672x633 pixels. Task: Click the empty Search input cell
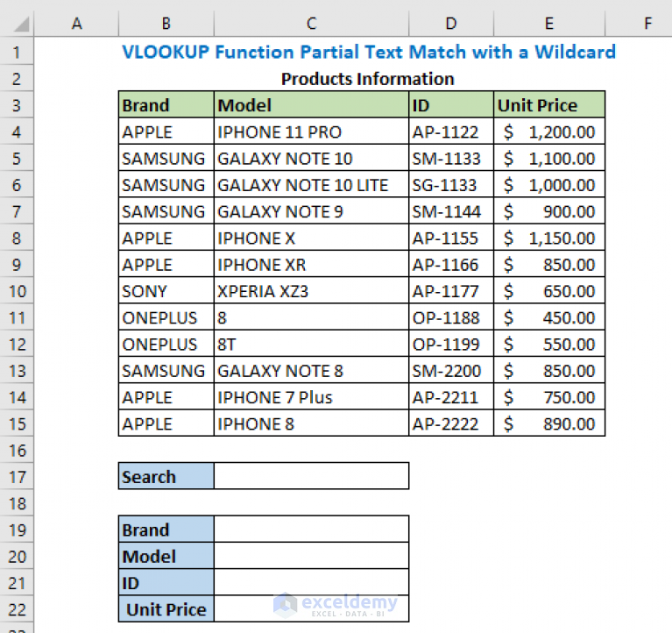point(312,476)
